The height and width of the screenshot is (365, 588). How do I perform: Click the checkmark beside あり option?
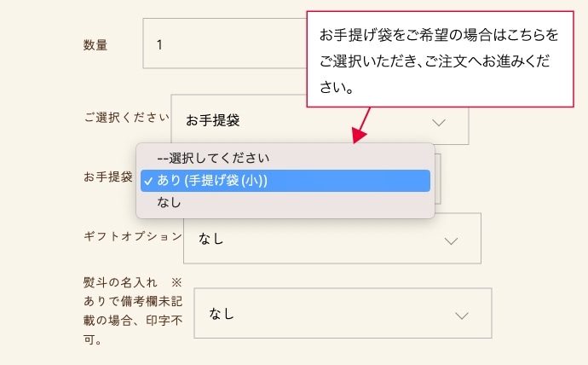(148, 181)
